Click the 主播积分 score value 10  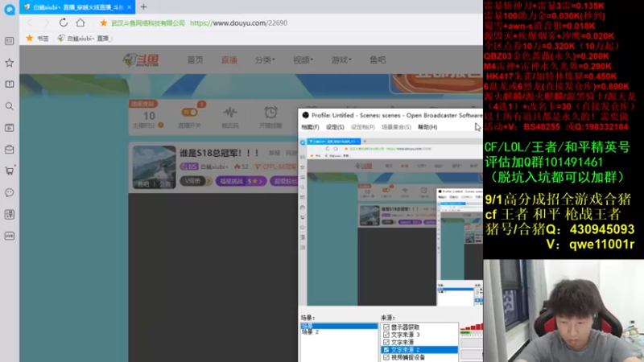pyautogui.click(x=149, y=116)
